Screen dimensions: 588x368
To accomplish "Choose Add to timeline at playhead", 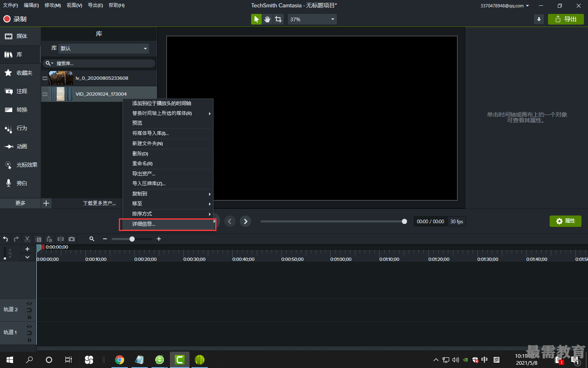I will (x=168, y=103).
